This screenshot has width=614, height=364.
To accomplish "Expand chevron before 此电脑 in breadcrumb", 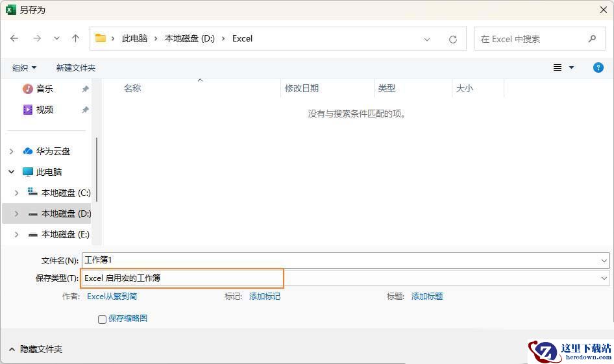I will pos(113,38).
